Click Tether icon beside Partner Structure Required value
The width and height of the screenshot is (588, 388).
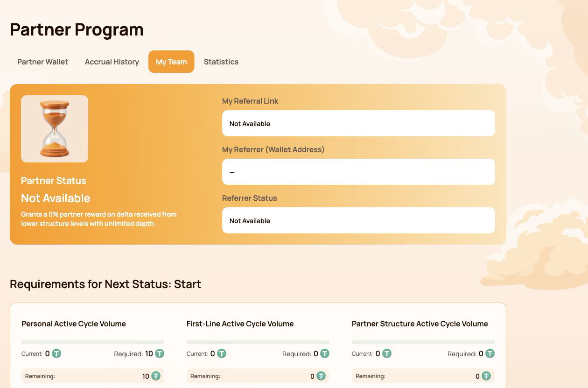pos(490,353)
